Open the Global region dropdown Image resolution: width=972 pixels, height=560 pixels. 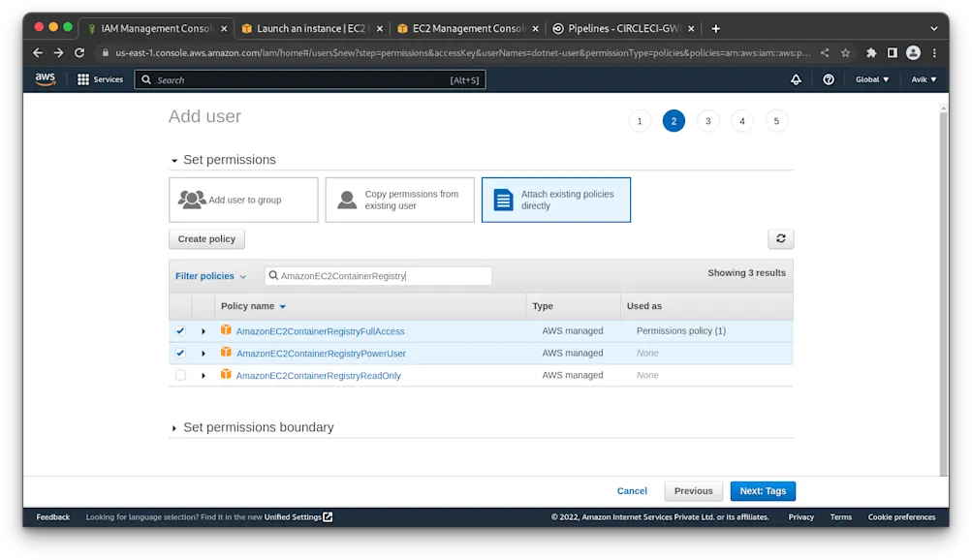(x=872, y=79)
